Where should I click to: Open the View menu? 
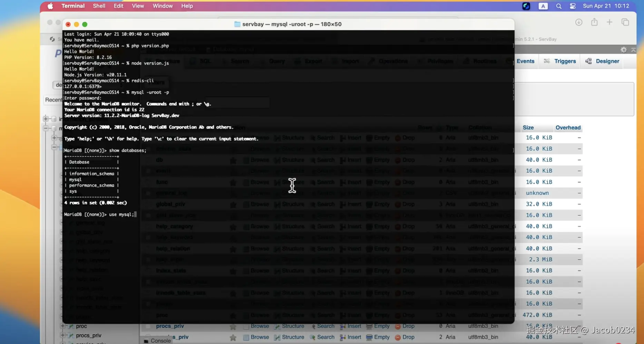[x=138, y=6]
